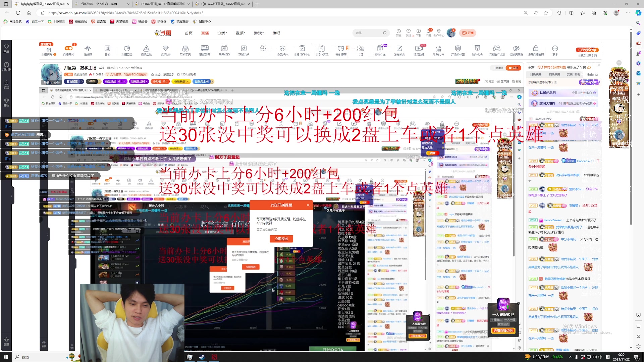Screen dimensions: 644x362
Task: Open the 下载 download icon in header
Action: coord(419,33)
